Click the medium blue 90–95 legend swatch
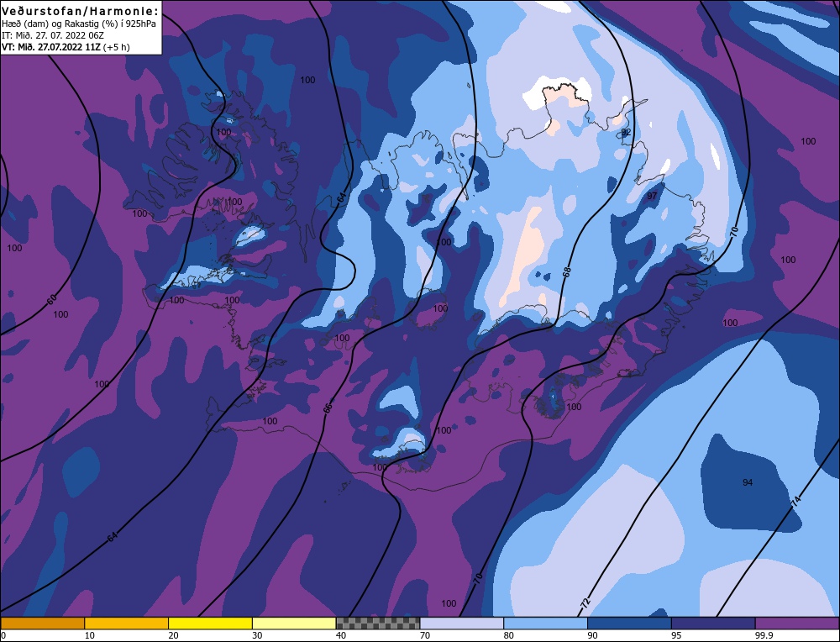 pyautogui.click(x=629, y=623)
